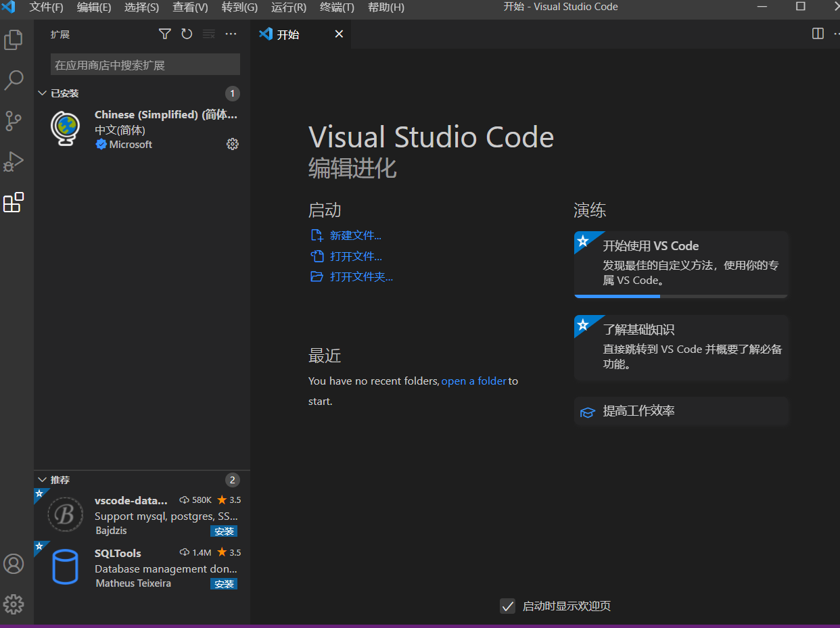Collapse the 已安装 section
The width and height of the screenshot is (840, 628).
(x=43, y=93)
